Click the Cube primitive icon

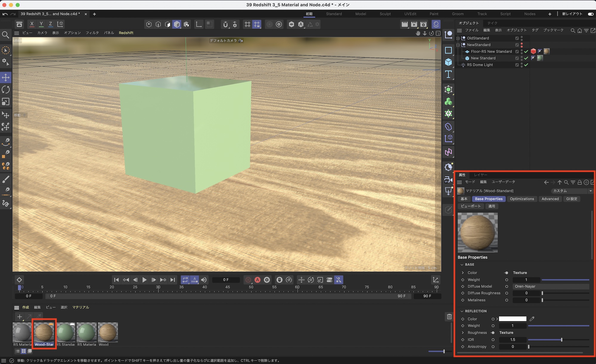pos(448,62)
